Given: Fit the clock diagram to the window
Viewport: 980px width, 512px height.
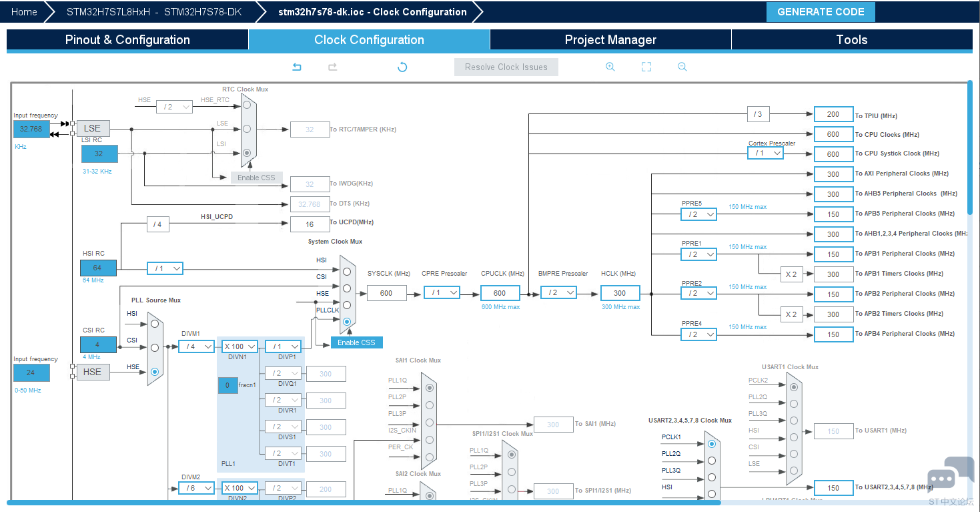Looking at the screenshot, I should (x=646, y=67).
